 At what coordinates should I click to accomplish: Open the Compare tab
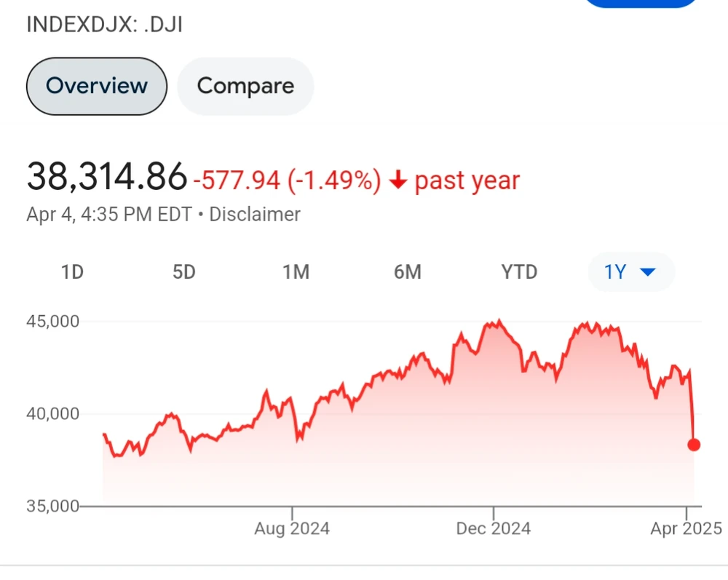(245, 86)
